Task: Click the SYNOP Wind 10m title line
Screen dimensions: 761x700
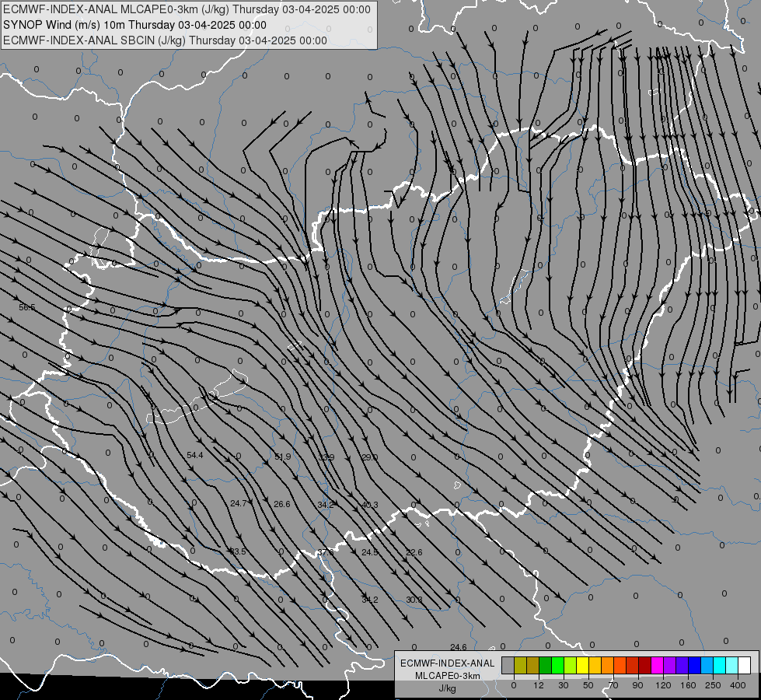Action: click(134, 25)
